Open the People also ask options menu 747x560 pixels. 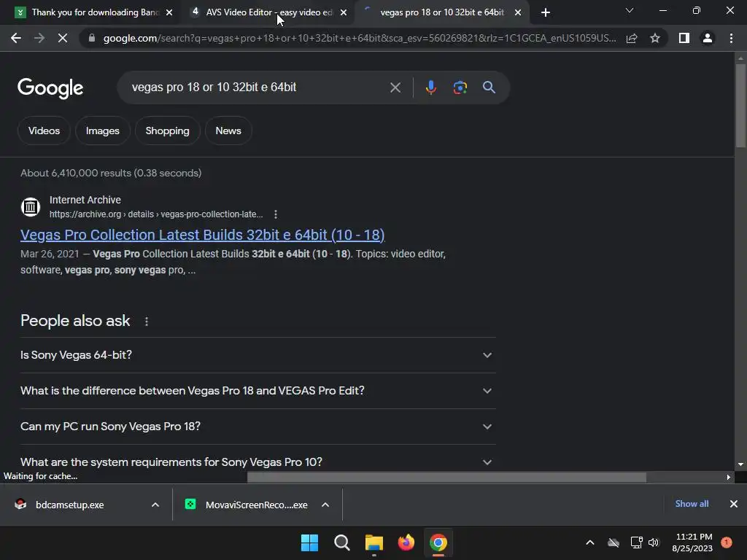146,322
